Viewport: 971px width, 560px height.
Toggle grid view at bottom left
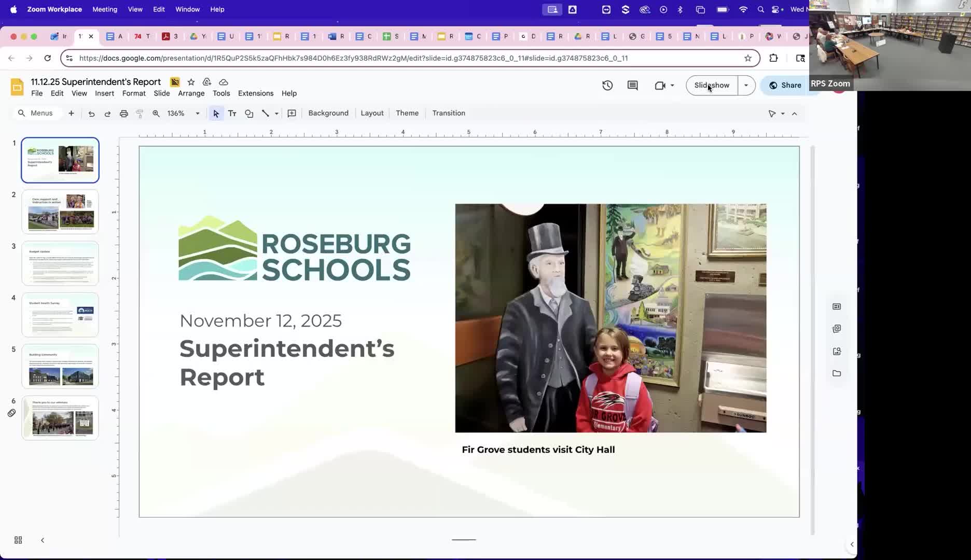[x=18, y=540]
